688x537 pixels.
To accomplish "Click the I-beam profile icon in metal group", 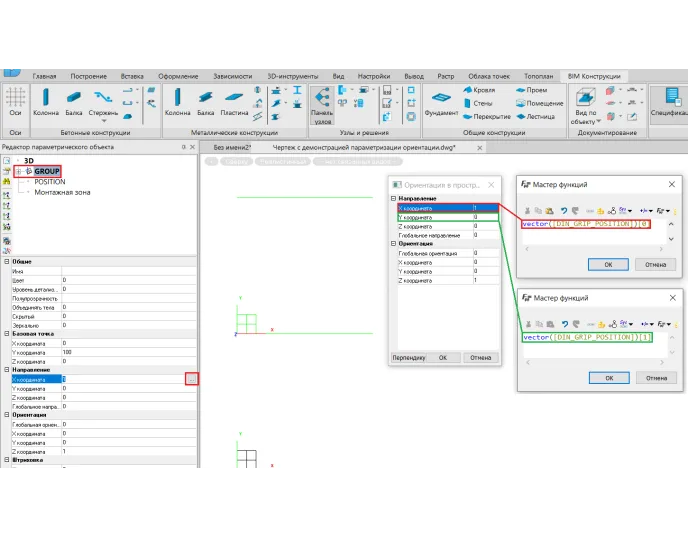I will (297, 90).
